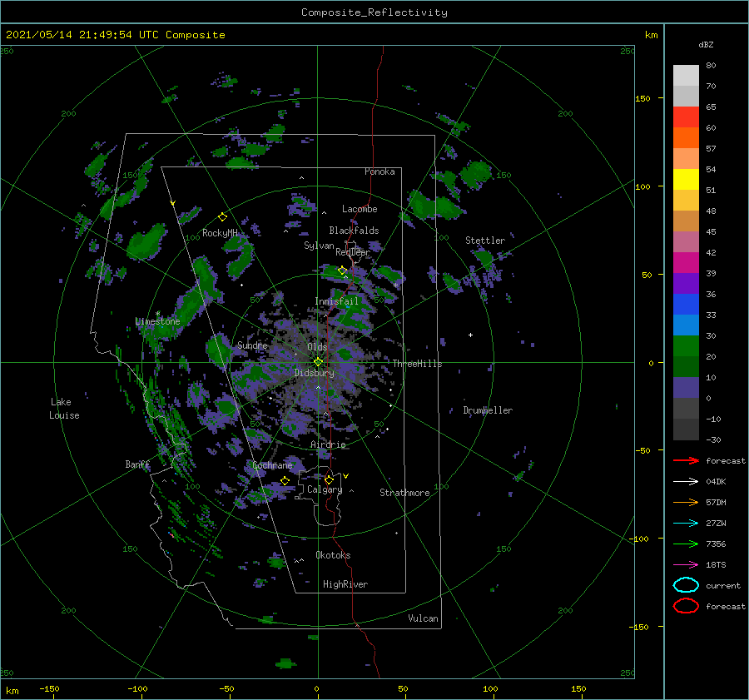Select the Olds town label
Screen dimensions: 749x700
[317, 347]
